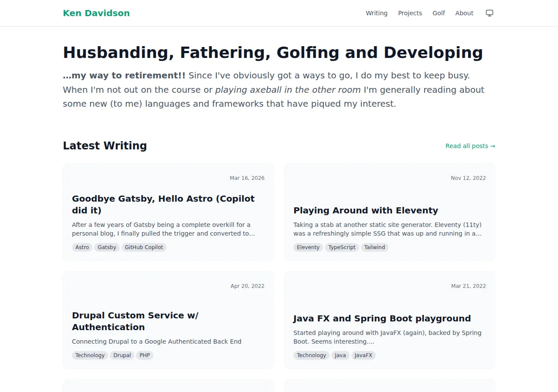Open the Goodbye Gatsby, Hello Astro post
This screenshot has height=392, width=558.
coord(163,204)
